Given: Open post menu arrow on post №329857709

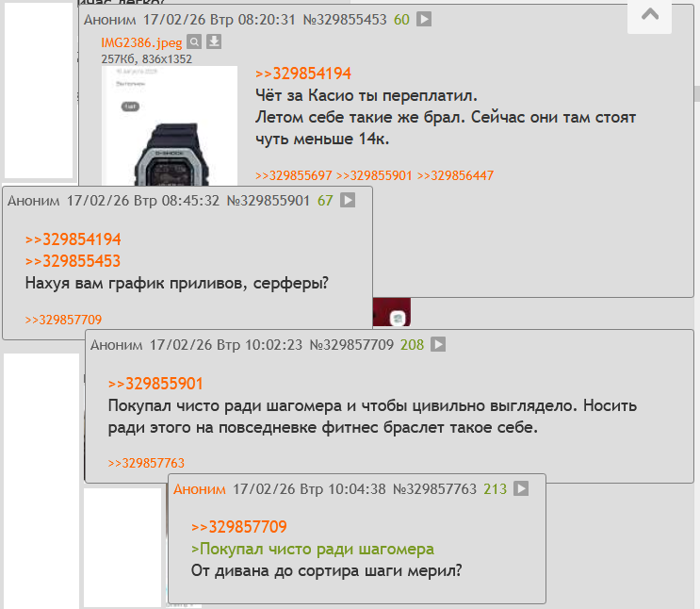Looking at the screenshot, I should (438, 344).
